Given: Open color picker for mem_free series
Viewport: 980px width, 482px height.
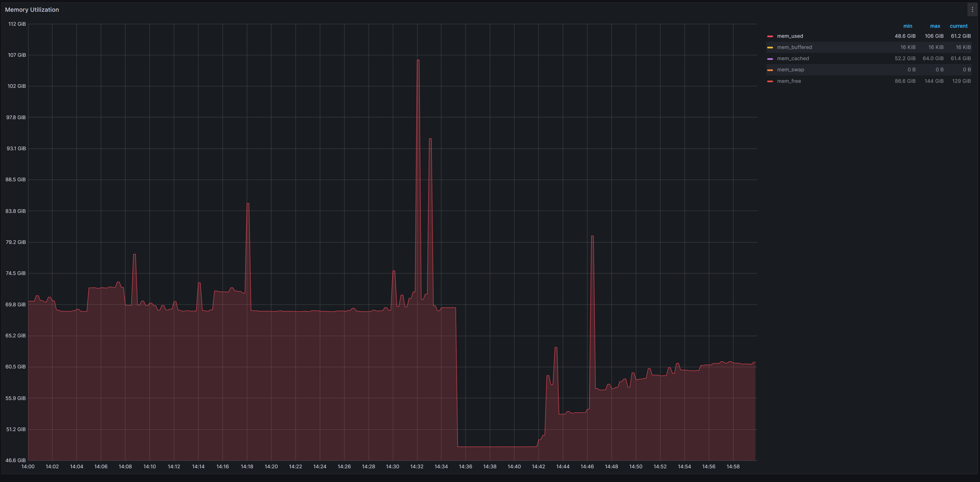Looking at the screenshot, I should pos(770,81).
